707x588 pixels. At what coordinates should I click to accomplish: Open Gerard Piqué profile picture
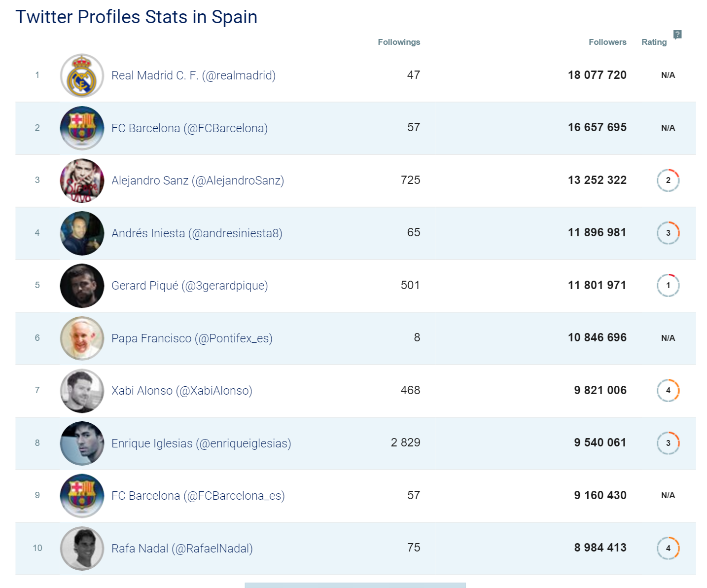[82, 286]
